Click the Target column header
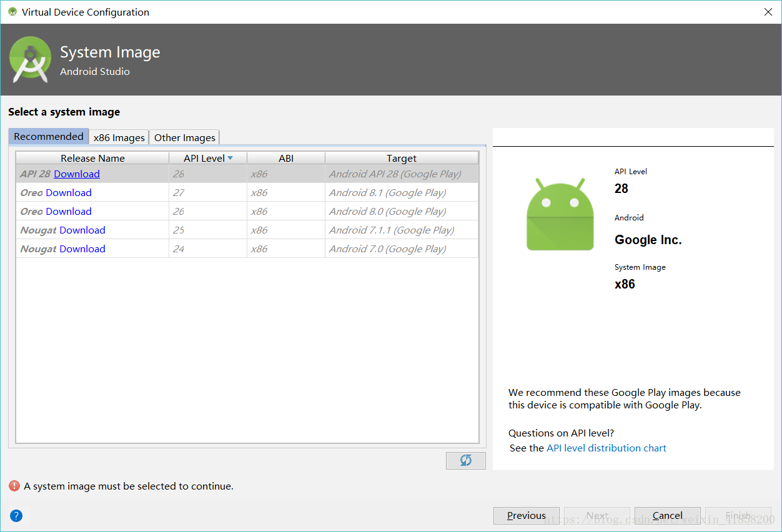The image size is (782, 532). click(x=402, y=158)
